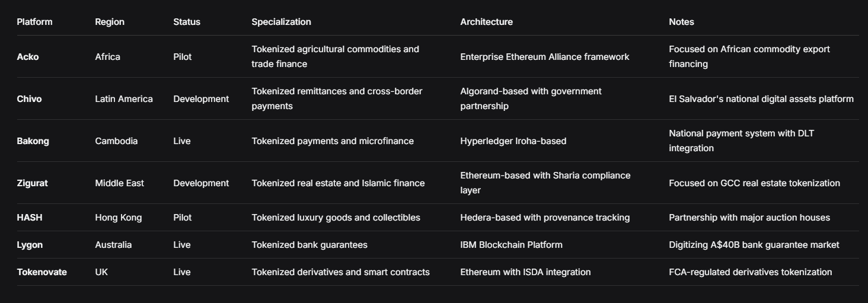Screen dimensions: 868x303
Task: Click the Architecture column header
Action: click(486, 22)
